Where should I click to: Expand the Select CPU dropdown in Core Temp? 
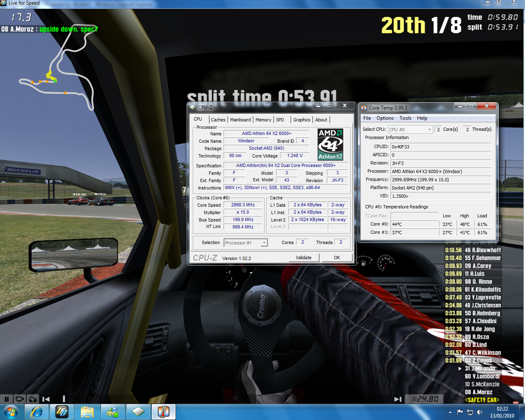(x=411, y=130)
